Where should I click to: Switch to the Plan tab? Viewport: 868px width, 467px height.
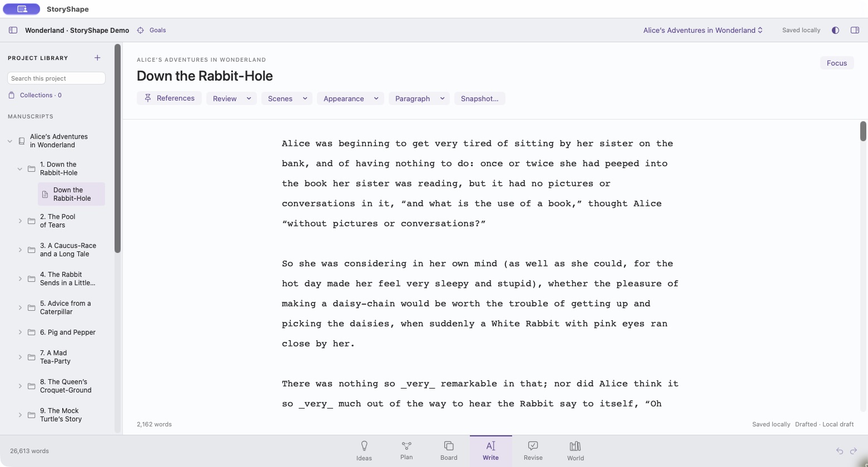[x=406, y=451]
